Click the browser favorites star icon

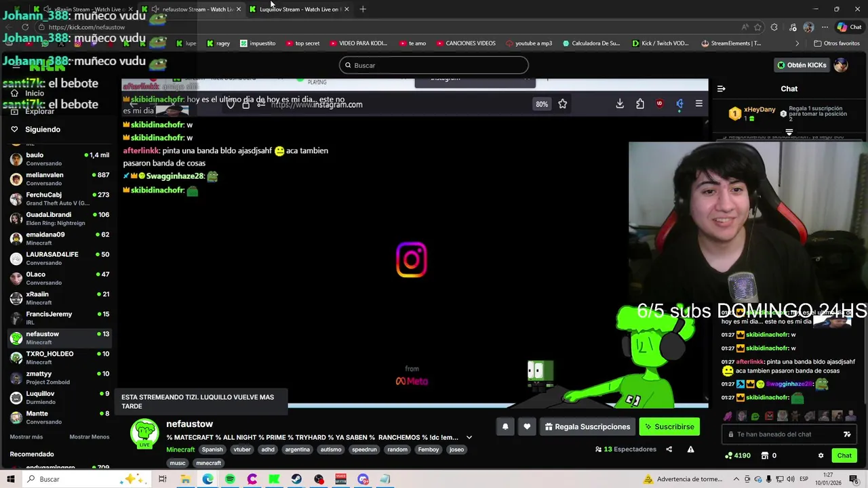coord(757,27)
